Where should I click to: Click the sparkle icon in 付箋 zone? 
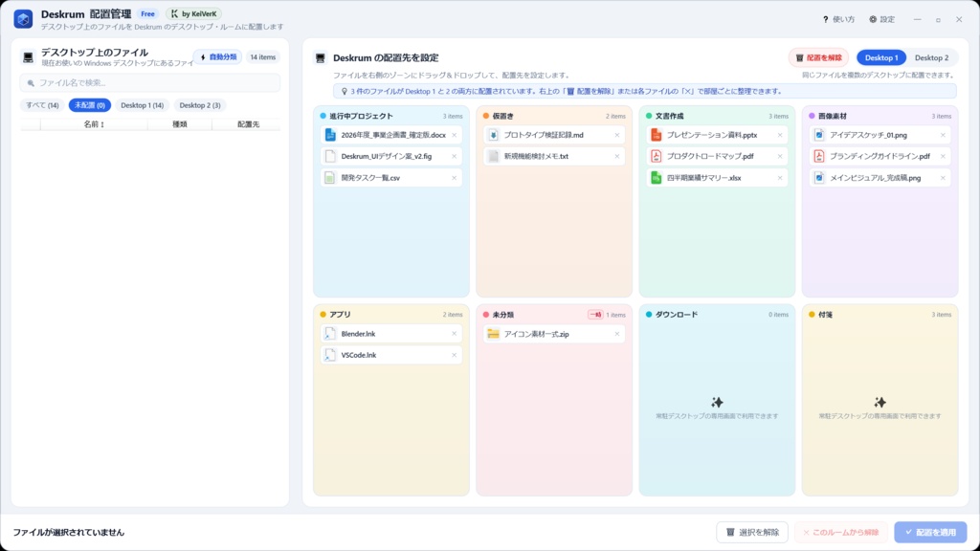880,402
